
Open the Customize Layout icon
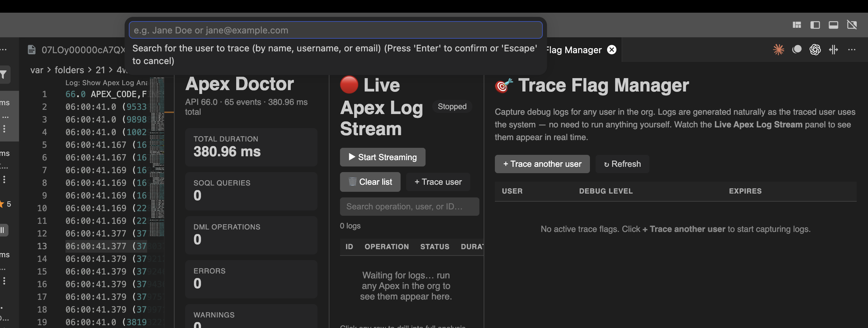(797, 25)
